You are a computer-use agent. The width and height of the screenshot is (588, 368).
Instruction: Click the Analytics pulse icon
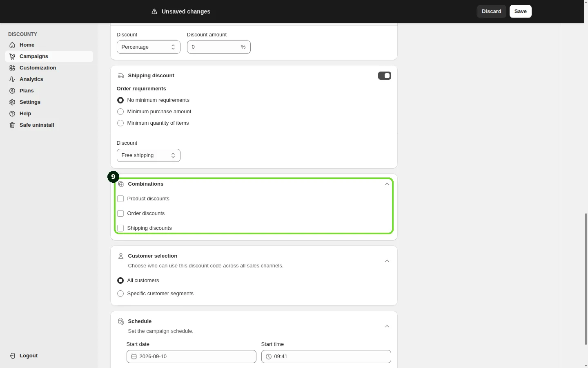tap(12, 79)
